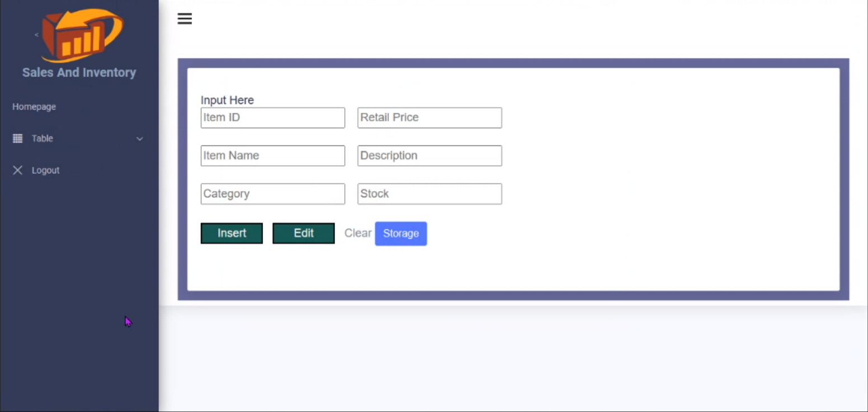Click into the Retail Price field

point(429,118)
